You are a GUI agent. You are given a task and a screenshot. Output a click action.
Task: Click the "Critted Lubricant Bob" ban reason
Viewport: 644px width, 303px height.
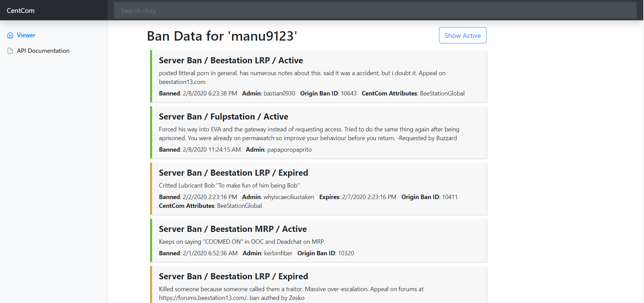click(x=229, y=186)
